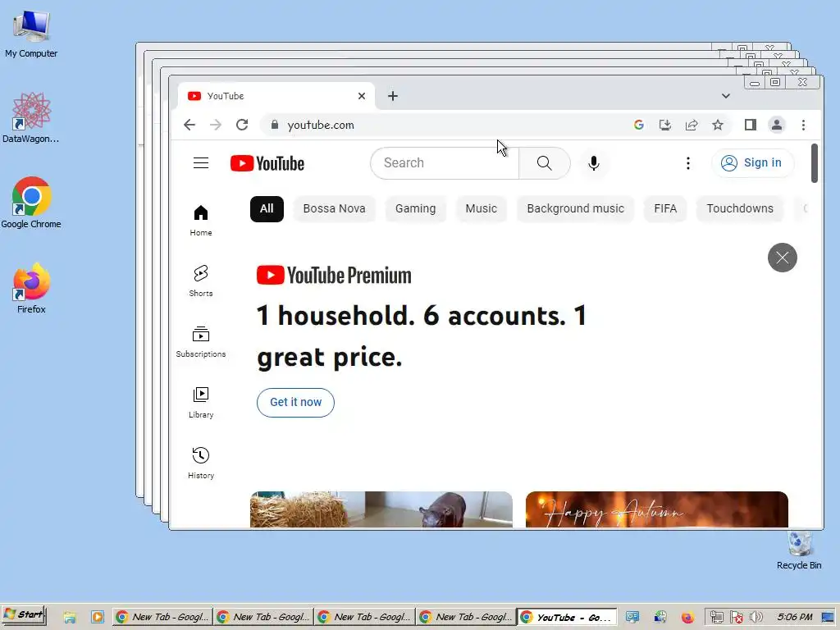Open Subscriptions in the sidebar
This screenshot has height=630, width=840.
(x=201, y=342)
